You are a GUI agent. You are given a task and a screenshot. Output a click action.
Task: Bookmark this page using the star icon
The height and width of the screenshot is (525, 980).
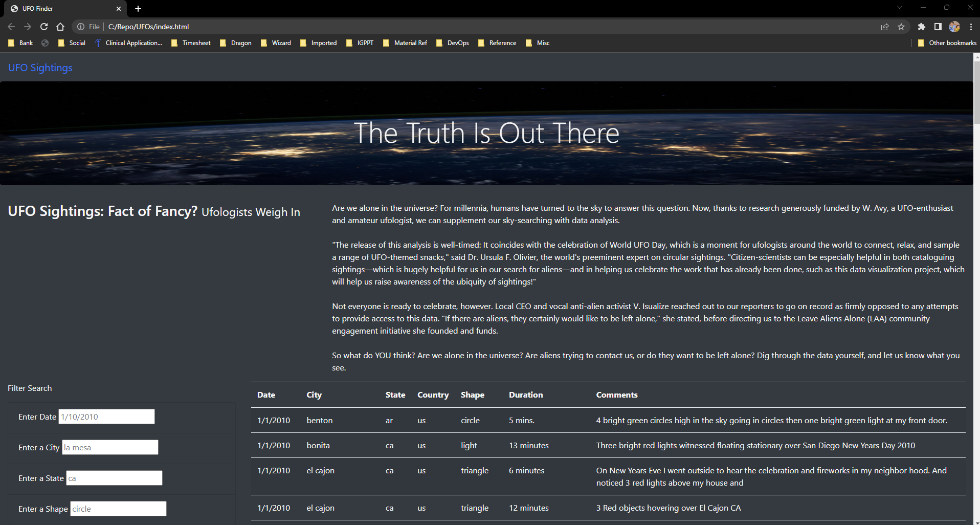coord(902,27)
